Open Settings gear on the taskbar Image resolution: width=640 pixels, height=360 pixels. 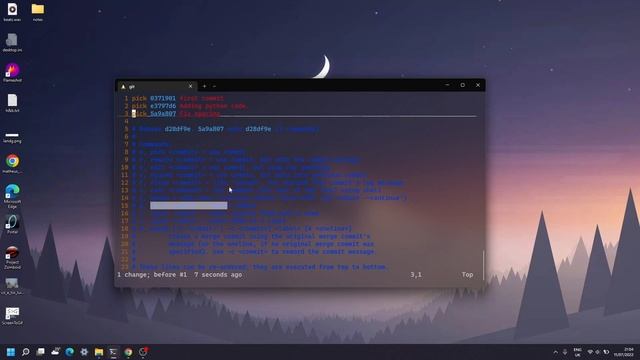tap(84, 352)
